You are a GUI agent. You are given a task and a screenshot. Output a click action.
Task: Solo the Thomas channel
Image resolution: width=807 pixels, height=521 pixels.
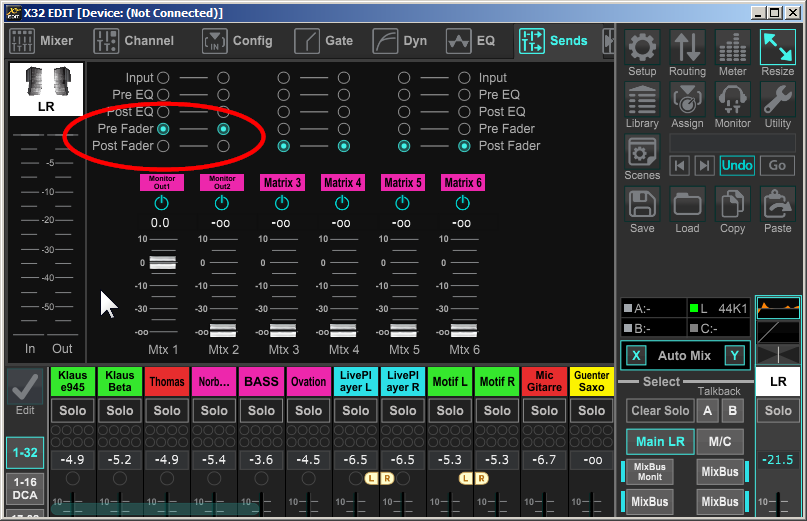click(x=167, y=411)
